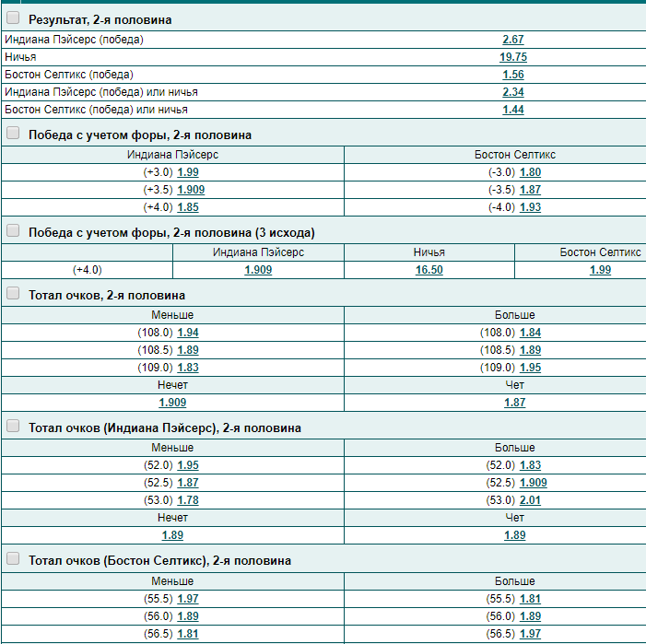Choose Индиана total Меньше (52.0) odds 1.95

point(188,465)
